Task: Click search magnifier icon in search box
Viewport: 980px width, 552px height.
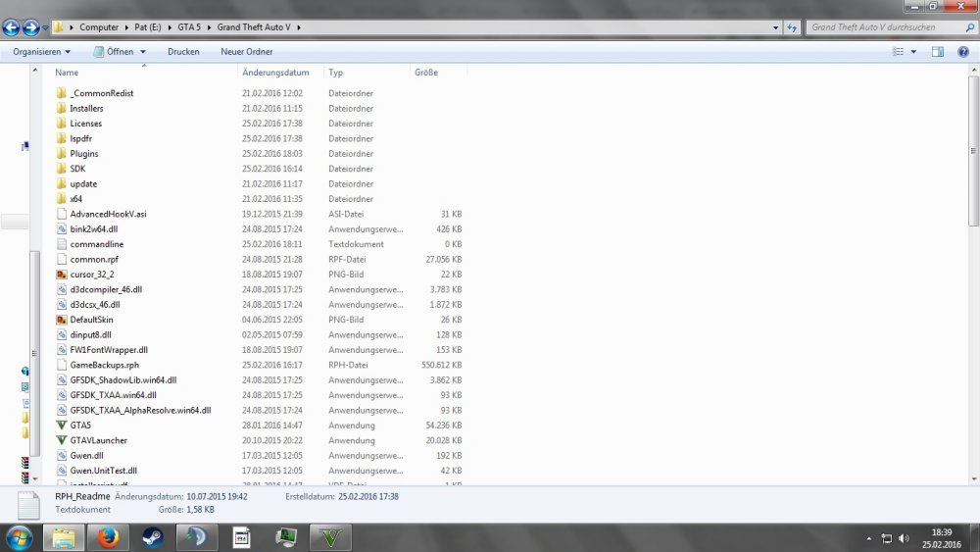Action: tap(970, 27)
